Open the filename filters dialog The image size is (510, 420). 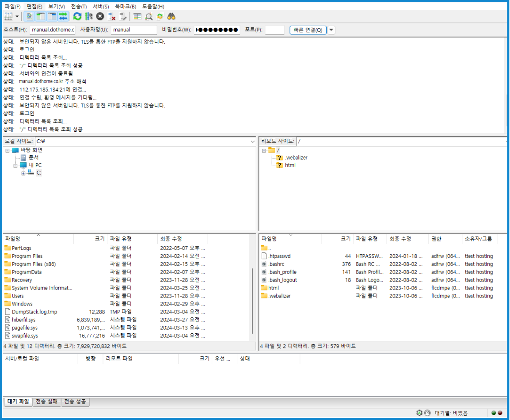(137, 16)
